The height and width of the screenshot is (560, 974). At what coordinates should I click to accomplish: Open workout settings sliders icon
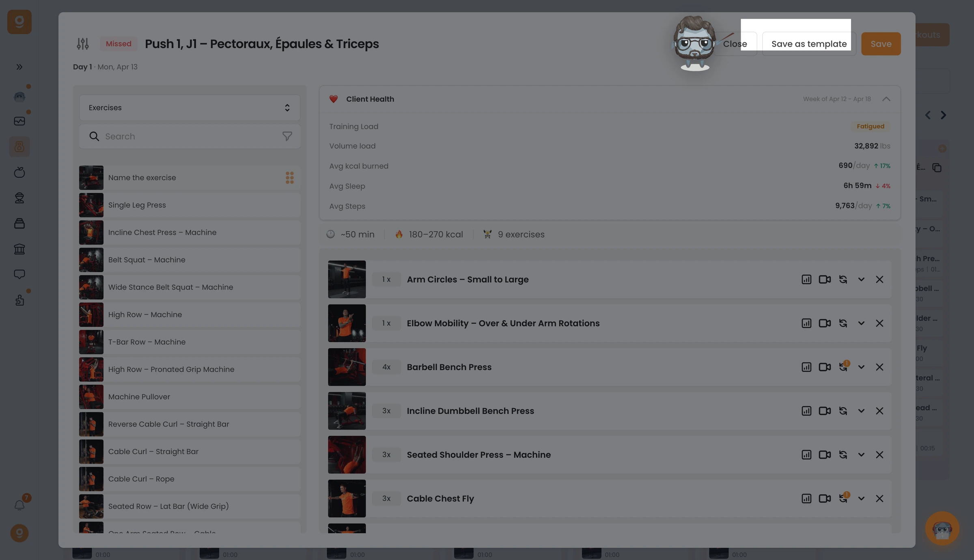point(83,44)
